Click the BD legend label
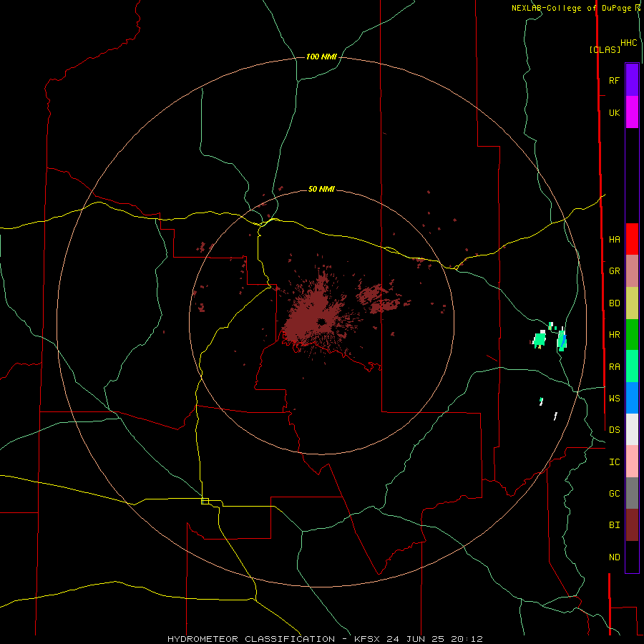This screenshot has height=644, width=644. point(614,303)
